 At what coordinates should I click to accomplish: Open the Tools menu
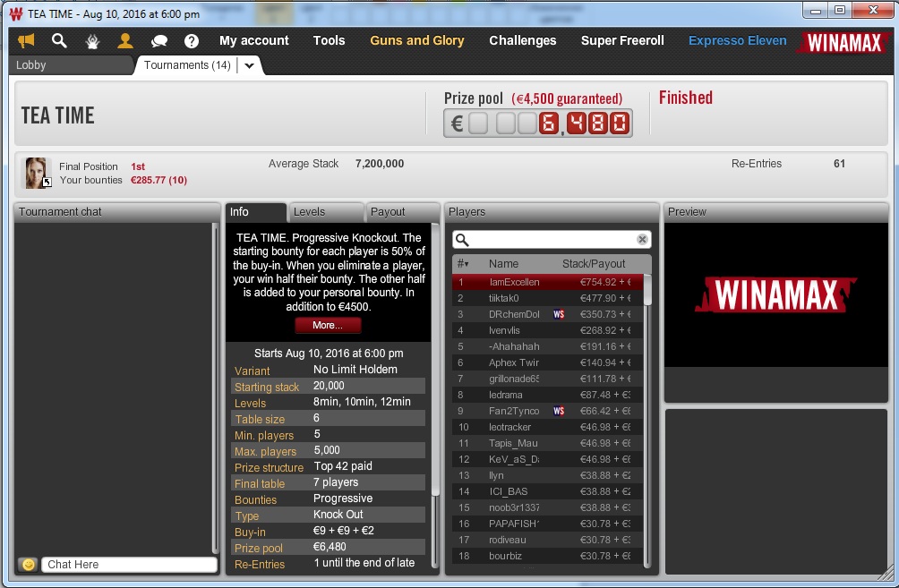330,40
